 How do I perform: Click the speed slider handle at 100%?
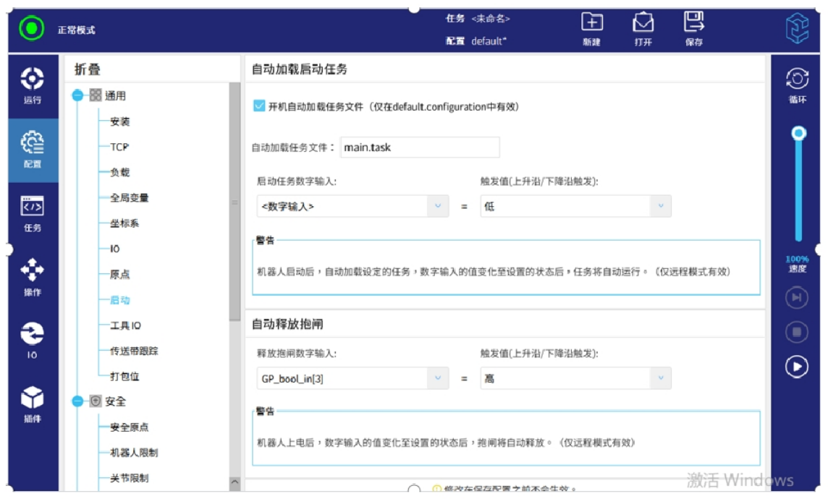pos(798,133)
